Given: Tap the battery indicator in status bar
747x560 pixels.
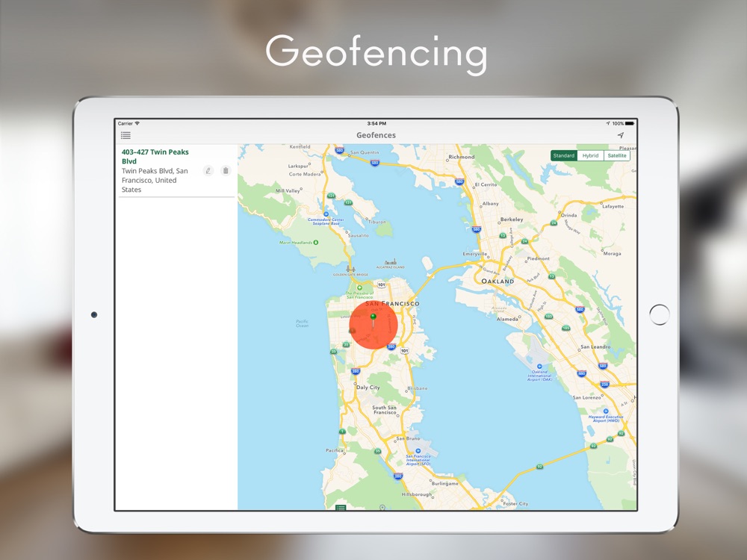Looking at the screenshot, I should point(630,123).
